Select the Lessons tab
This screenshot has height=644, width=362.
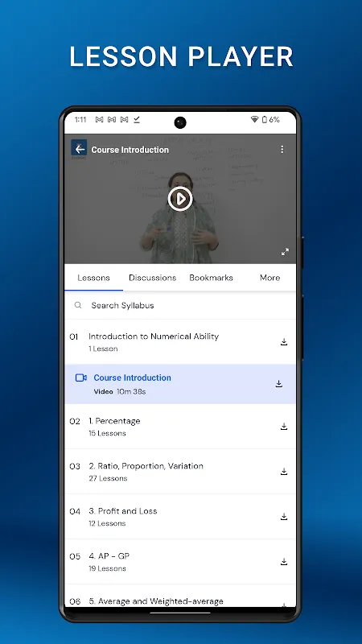click(x=93, y=278)
